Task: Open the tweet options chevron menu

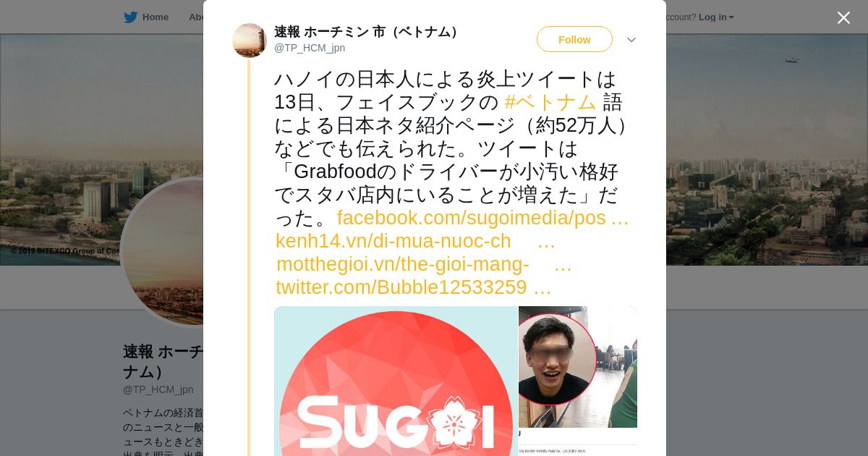Action: click(631, 40)
